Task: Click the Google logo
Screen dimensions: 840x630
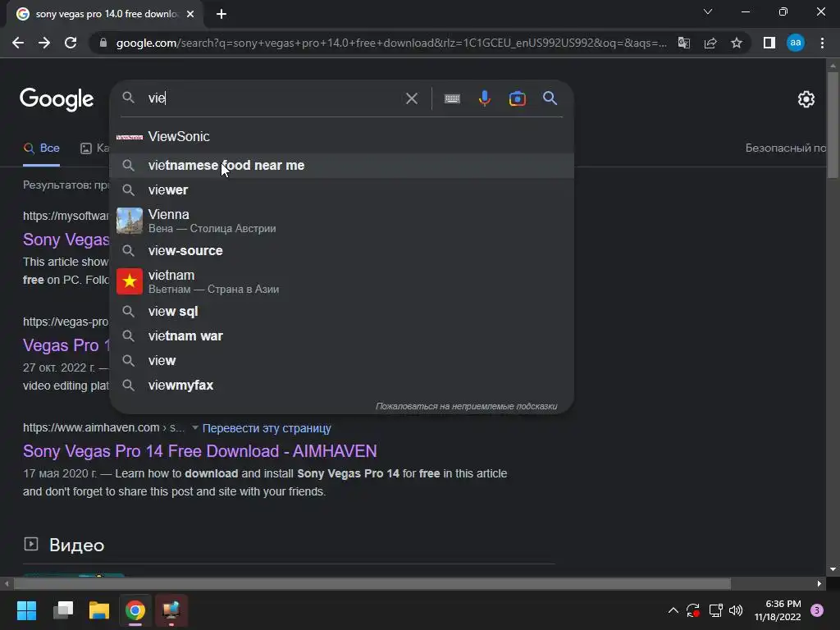Action: click(57, 99)
